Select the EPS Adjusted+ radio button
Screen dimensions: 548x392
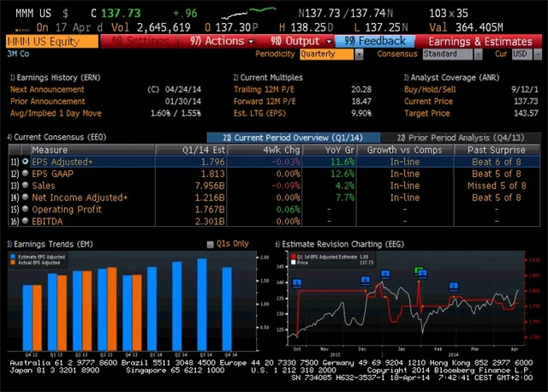(24, 161)
